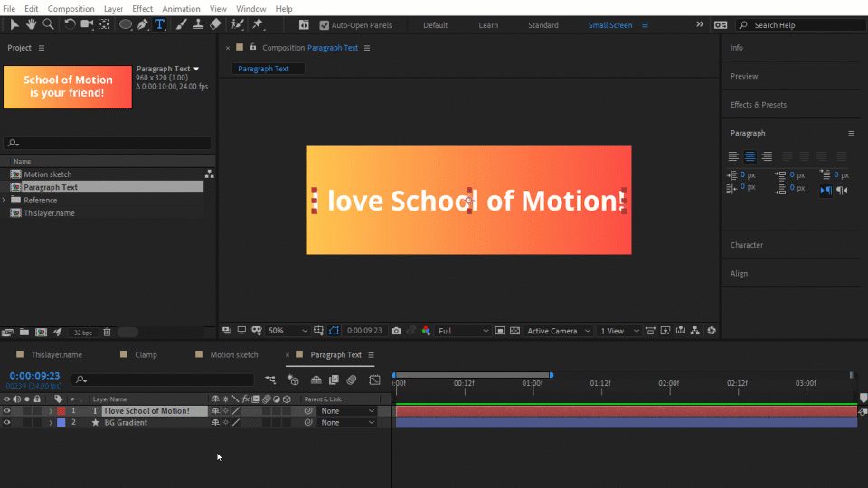Viewport: 868px width, 488px height.
Task: Select the Camera tool
Action: point(87,24)
